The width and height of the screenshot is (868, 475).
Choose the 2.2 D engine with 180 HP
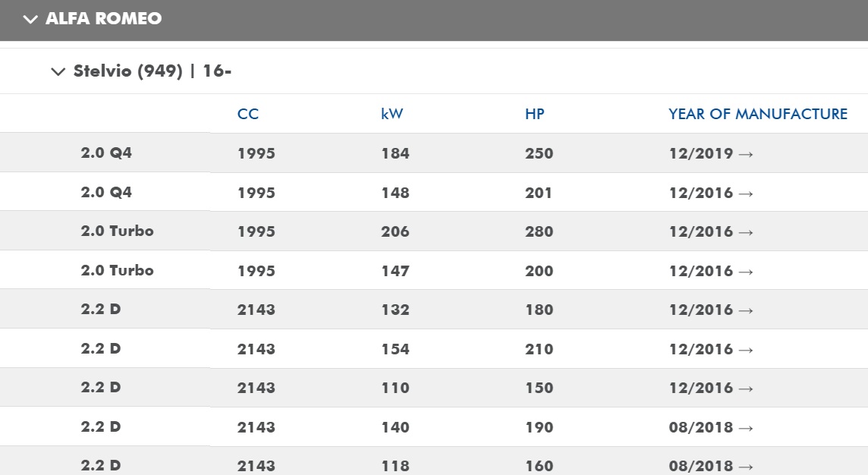[101, 310]
